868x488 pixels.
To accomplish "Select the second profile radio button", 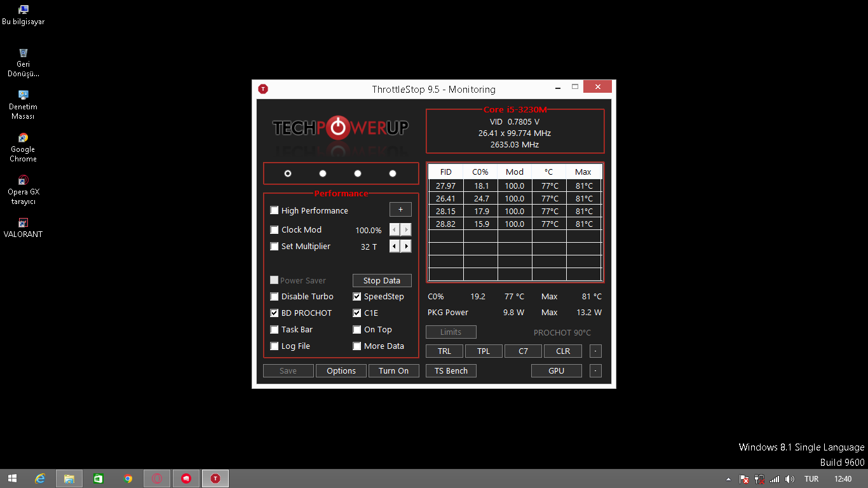I will coord(323,173).
